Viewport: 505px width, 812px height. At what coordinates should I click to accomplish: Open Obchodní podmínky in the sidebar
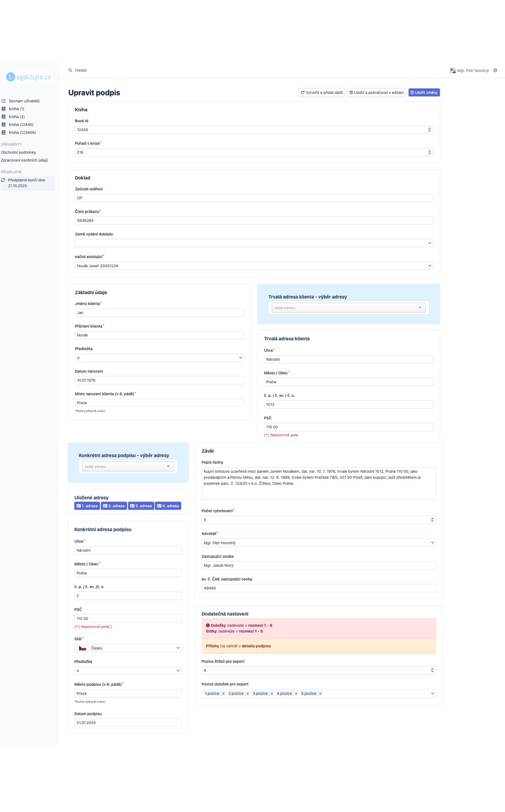18,152
